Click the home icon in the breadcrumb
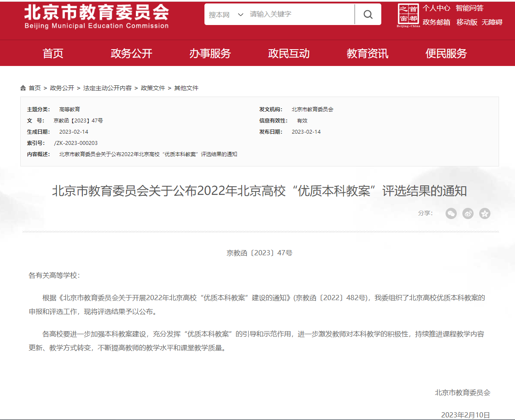This screenshot has height=420, width=515. pos(23,88)
